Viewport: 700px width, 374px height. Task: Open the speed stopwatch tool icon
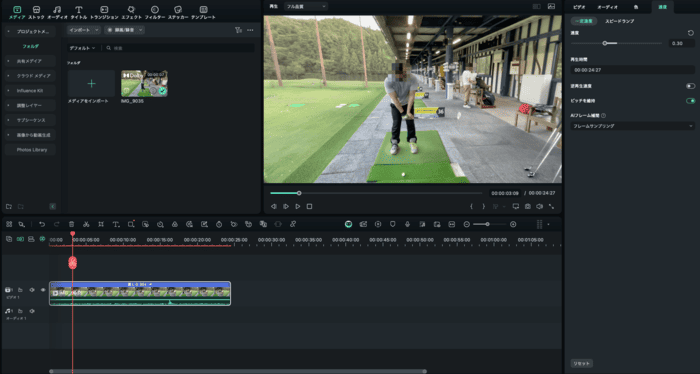pyautogui.click(x=219, y=224)
